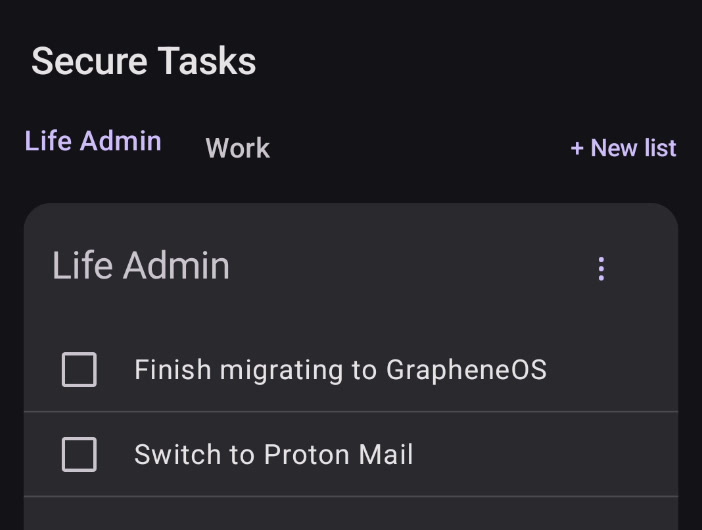This screenshot has height=530, width=702.
Task: Show the Life Admin task list
Action: [93, 141]
